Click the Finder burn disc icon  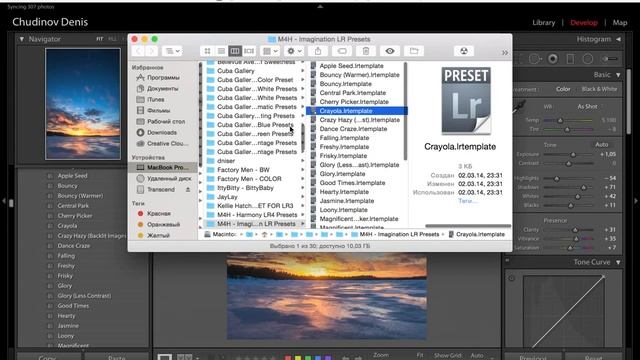(464, 51)
